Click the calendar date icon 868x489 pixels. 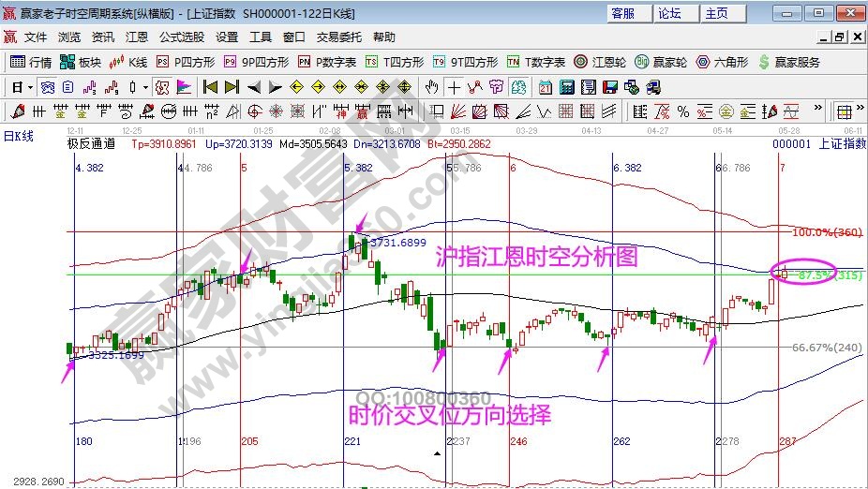point(545,87)
